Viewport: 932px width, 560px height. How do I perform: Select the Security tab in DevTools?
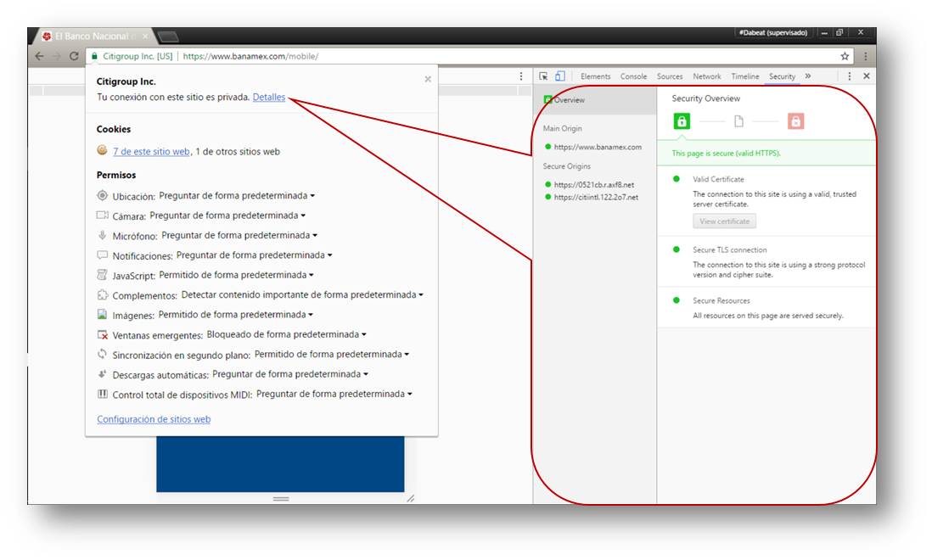783,76
